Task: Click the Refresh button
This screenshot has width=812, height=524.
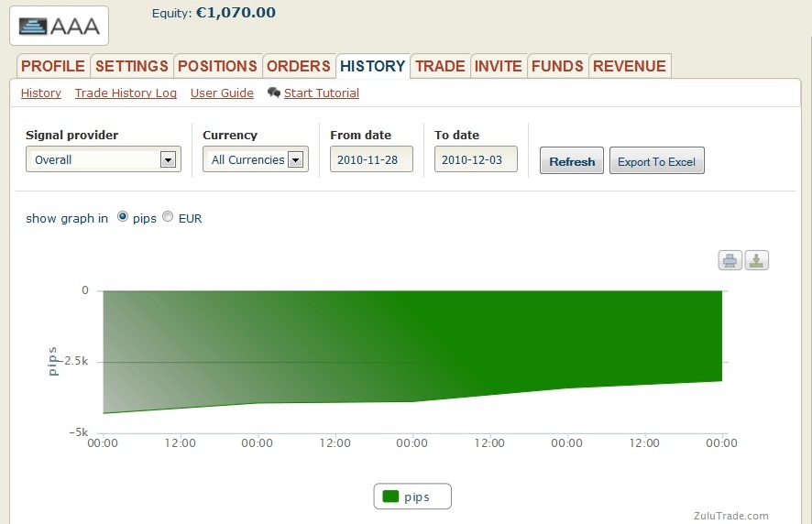Action: [x=572, y=161]
